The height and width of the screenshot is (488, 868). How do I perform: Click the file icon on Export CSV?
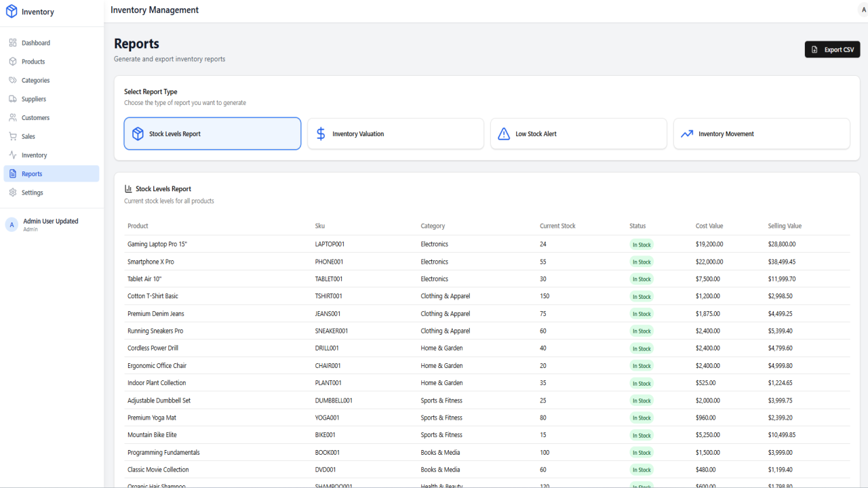pos(815,49)
